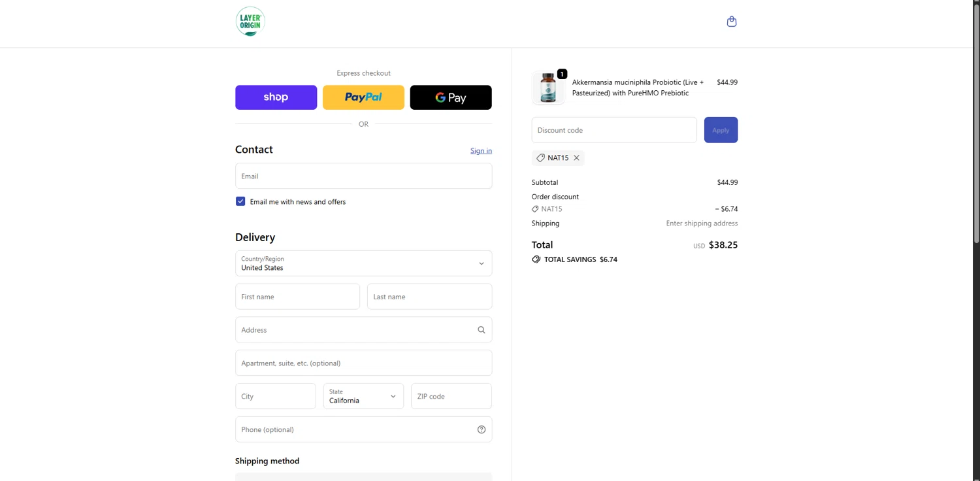980x481 pixels.
Task: Focus the Address input field
Action: click(363, 330)
